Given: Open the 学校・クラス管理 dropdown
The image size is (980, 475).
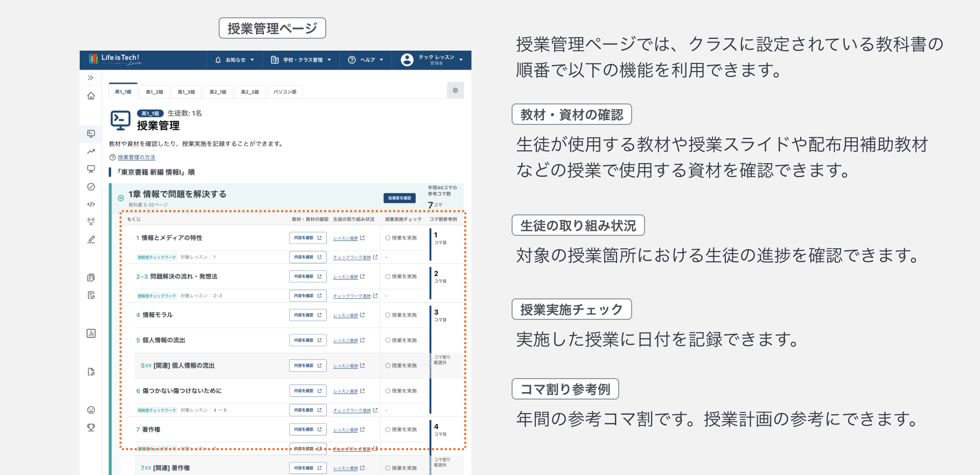Looking at the screenshot, I should pos(301,60).
